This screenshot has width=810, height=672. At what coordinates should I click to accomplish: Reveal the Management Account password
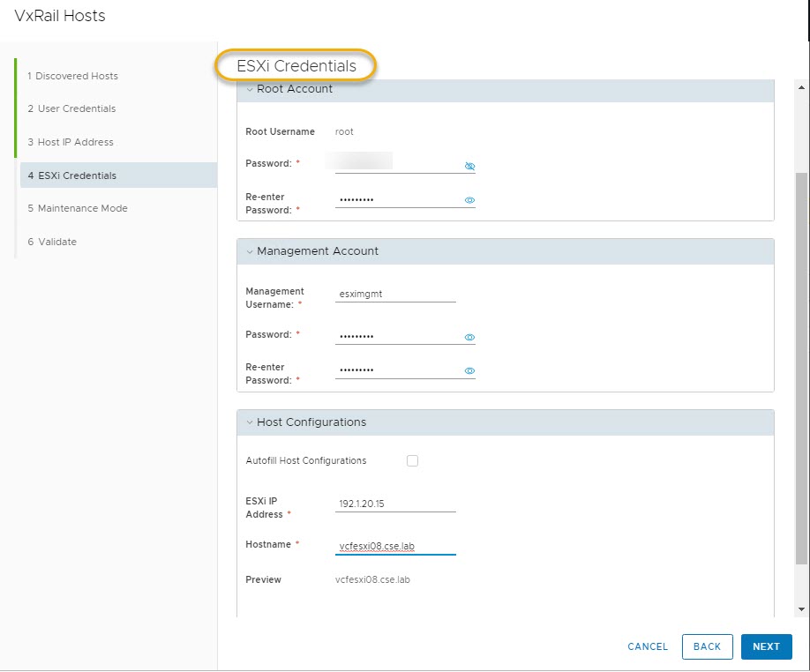(x=469, y=337)
